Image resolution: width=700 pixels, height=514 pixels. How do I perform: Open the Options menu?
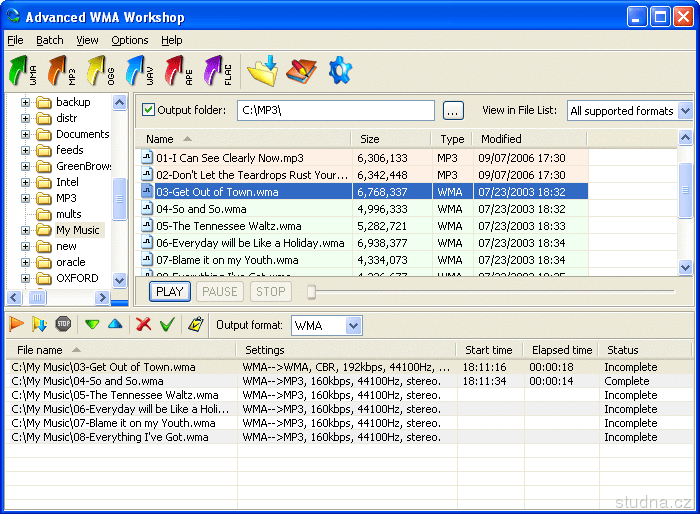(x=130, y=40)
